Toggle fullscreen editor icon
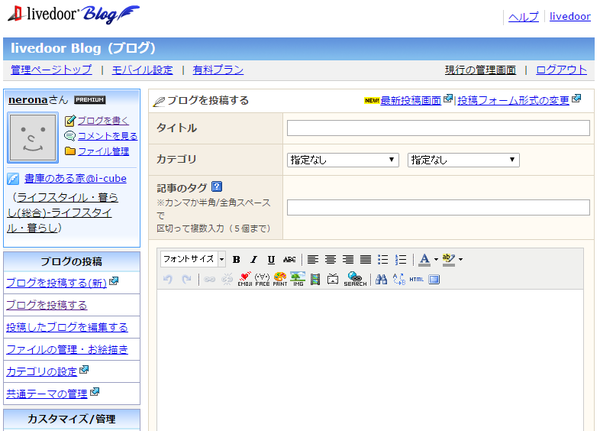Screen dimensions: 600x431 (434, 280)
